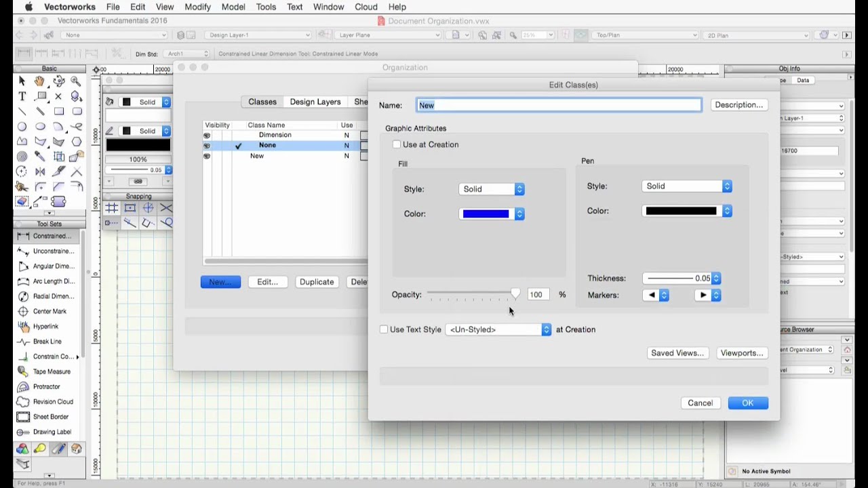The image size is (868, 488).
Task: Select the Rectangle tool
Action: tap(58, 111)
